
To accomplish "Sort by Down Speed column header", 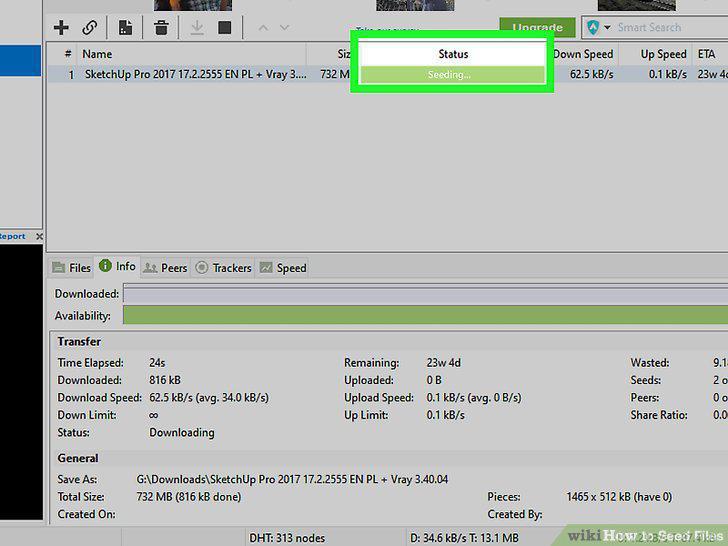I will (583, 54).
